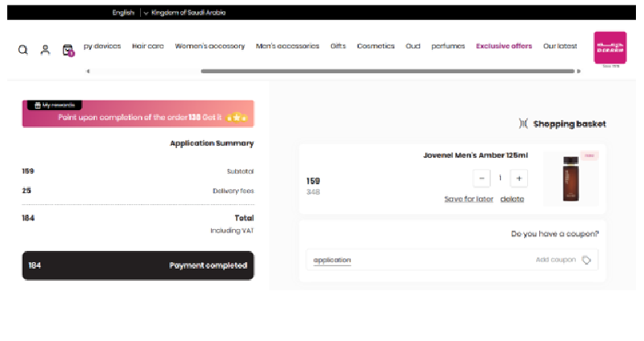Open the Exclusive offers menu

point(504,46)
